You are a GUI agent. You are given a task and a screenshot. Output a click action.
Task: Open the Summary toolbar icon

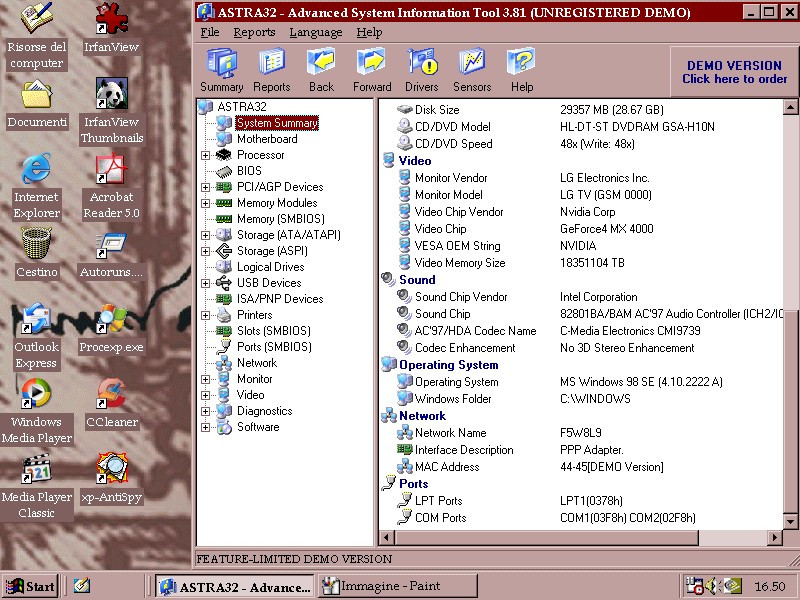click(221, 70)
